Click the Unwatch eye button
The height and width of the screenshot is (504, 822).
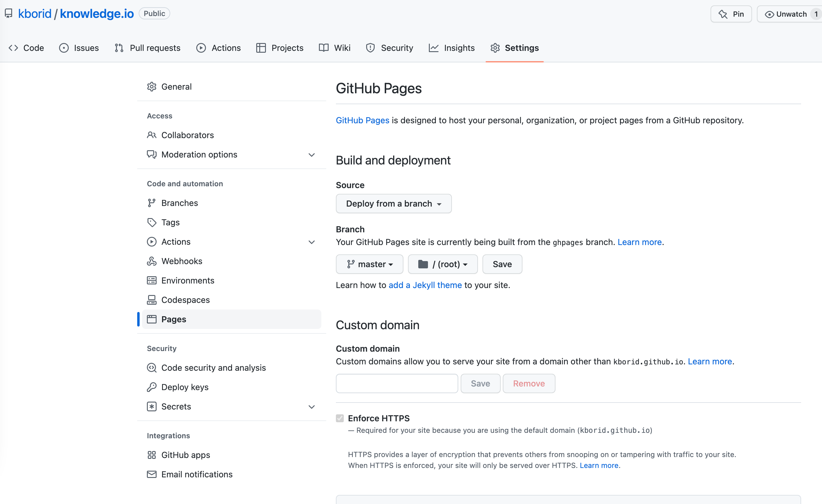[786, 14]
